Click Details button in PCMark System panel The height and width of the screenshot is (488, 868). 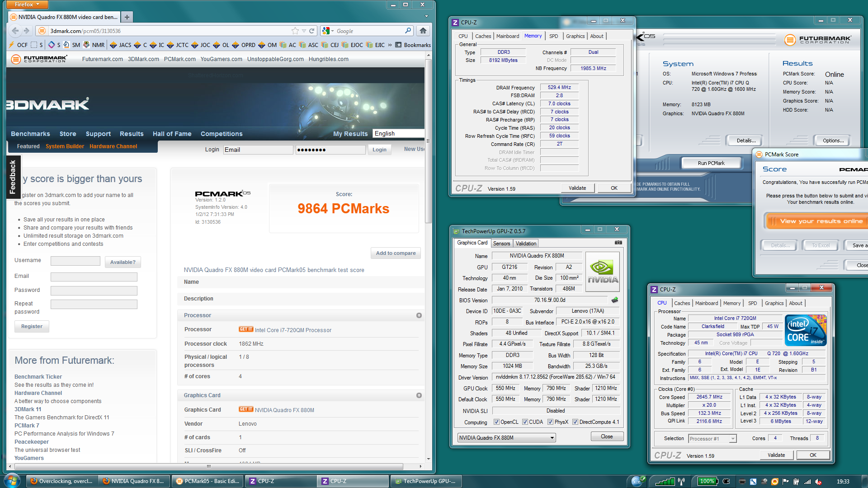(745, 141)
